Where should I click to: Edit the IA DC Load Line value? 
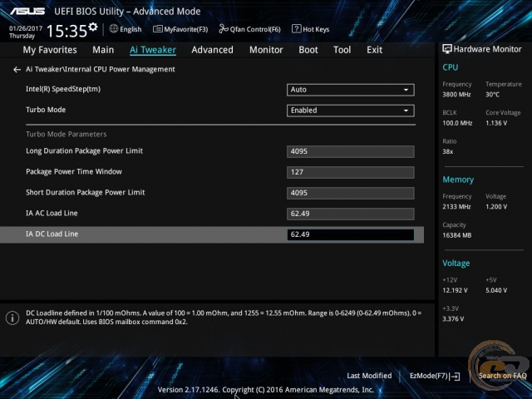point(351,234)
